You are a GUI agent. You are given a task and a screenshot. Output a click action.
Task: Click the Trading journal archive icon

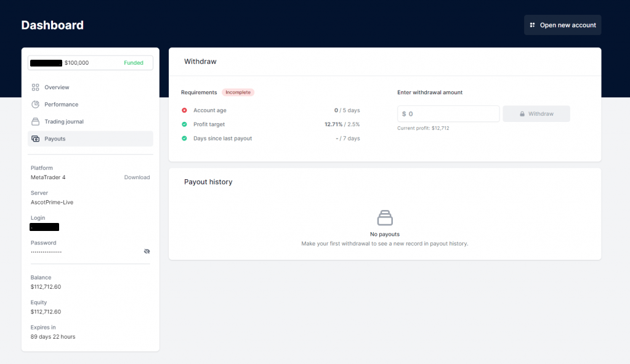pyautogui.click(x=36, y=121)
